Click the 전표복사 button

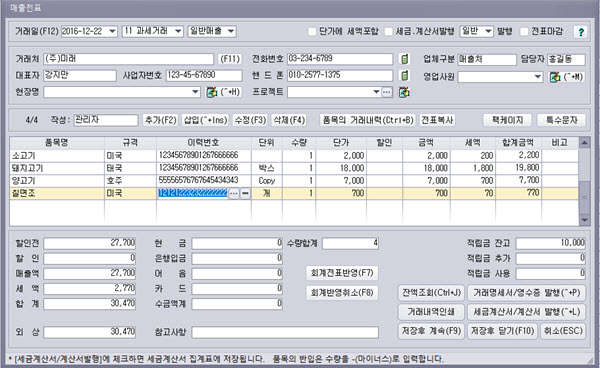(x=437, y=120)
